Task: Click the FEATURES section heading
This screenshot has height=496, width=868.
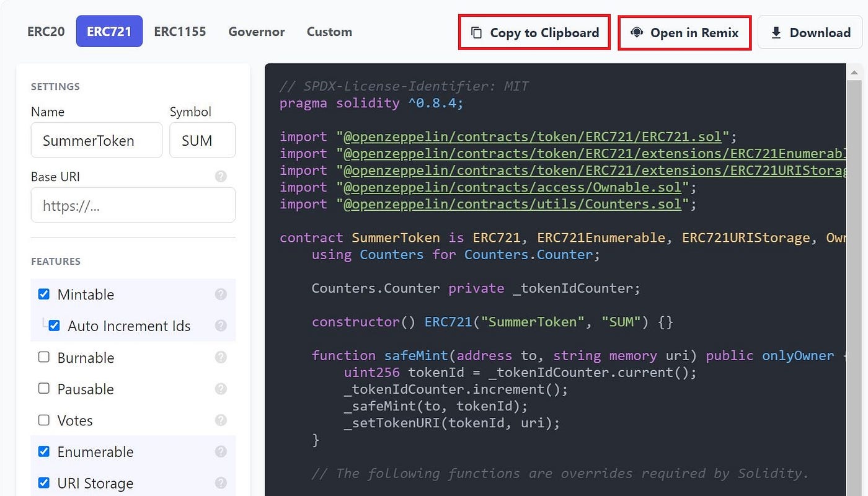Action: coord(56,261)
